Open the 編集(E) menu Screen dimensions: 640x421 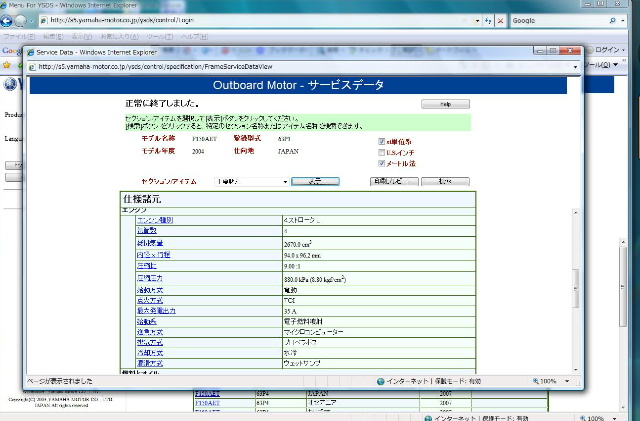tap(53, 36)
